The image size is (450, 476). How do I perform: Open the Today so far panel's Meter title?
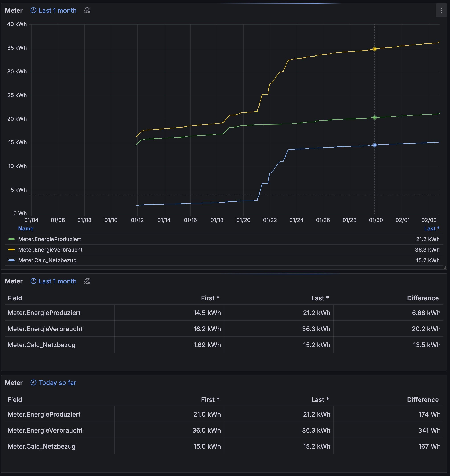click(14, 383)
